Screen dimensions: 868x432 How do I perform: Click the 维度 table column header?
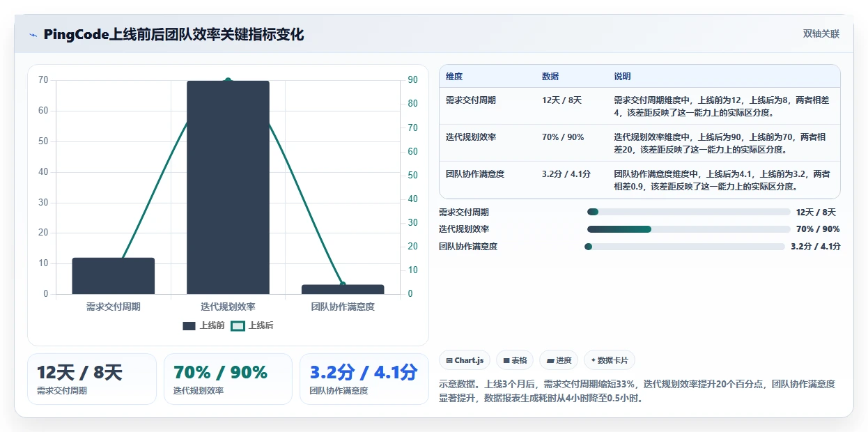coord(454,76)
